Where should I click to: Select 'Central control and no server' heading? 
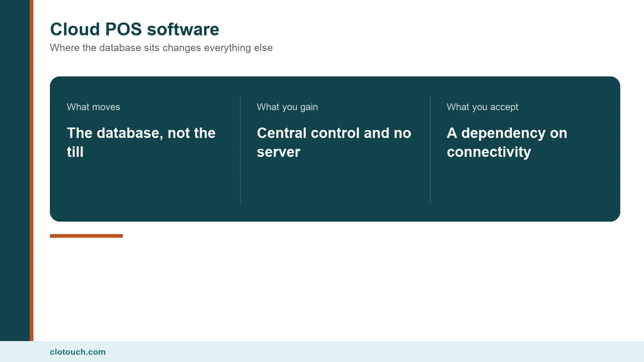(x=334, y=142)
